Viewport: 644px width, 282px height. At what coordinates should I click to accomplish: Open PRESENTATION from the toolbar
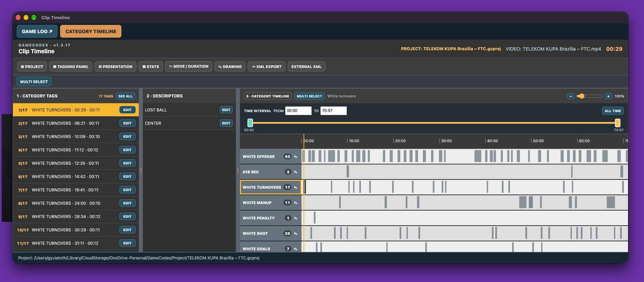tap(116, 67)
